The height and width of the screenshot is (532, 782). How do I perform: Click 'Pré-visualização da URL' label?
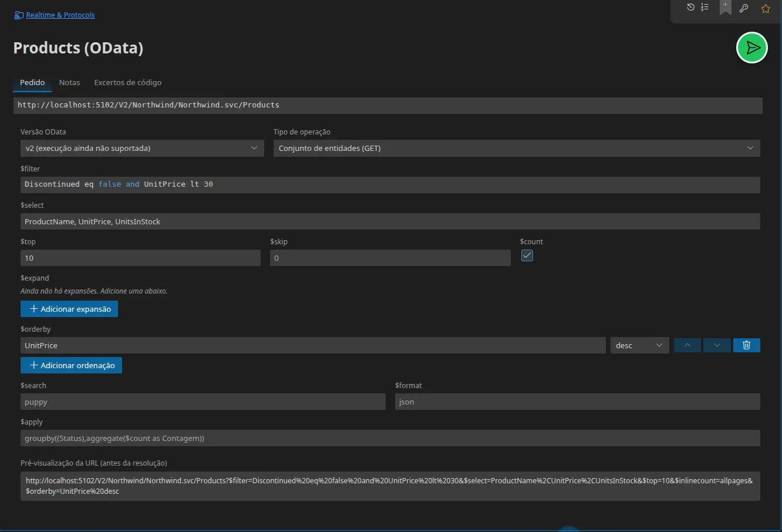94,463
